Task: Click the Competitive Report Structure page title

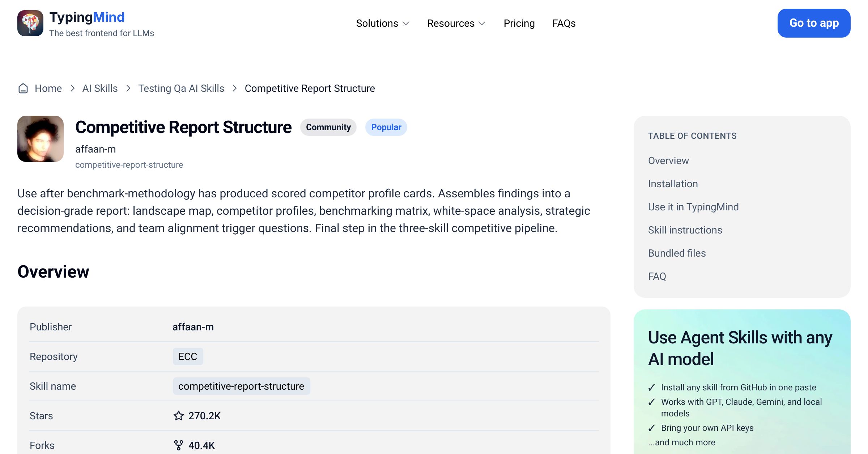Action: click(x=183, y=127)
